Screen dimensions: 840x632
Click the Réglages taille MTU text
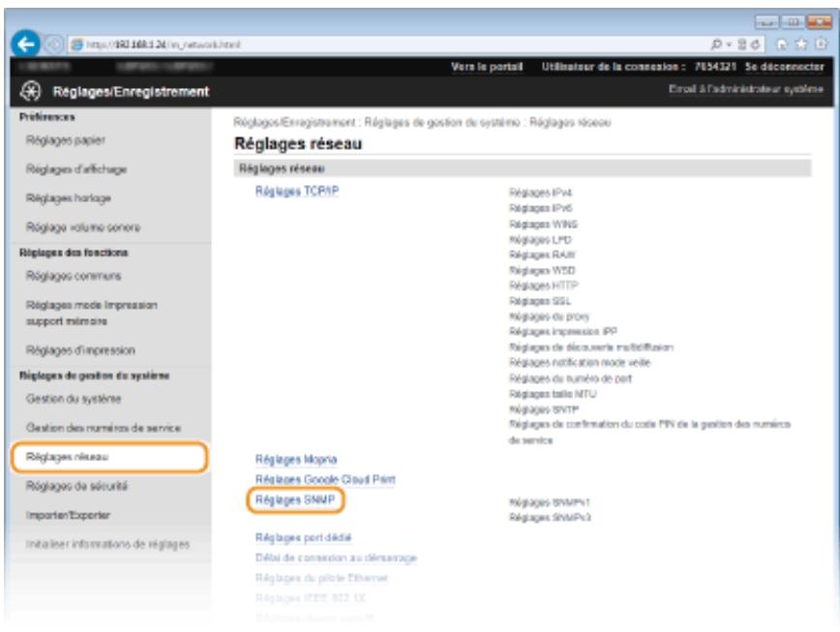[553, 394]
